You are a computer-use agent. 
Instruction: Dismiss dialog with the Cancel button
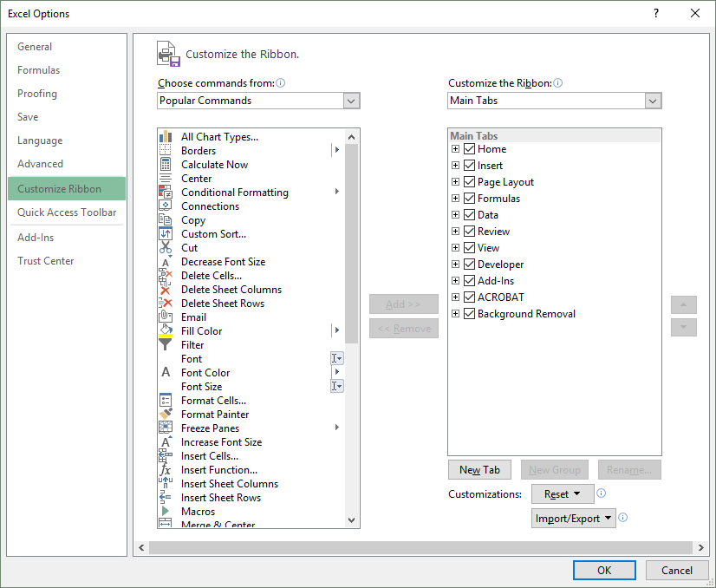(x=677, y=570)
